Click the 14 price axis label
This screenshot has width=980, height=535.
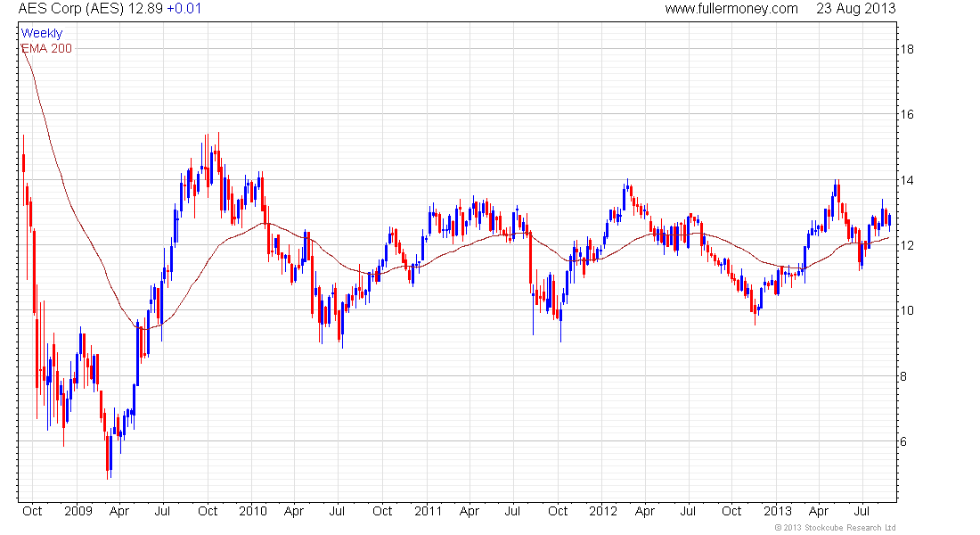[x=907, y=180]
